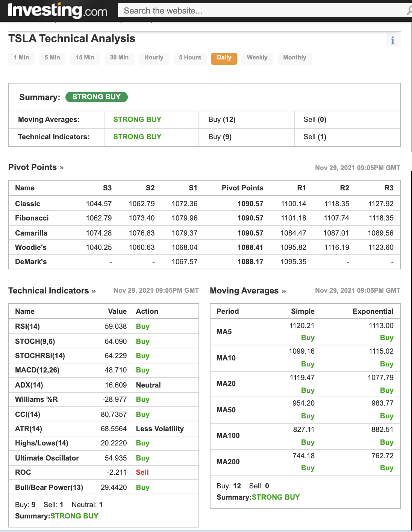The width and height of the screenshot is (412, 532).
Task: Switch to the Monthly timeframe tab
Action: pos(295,58)
